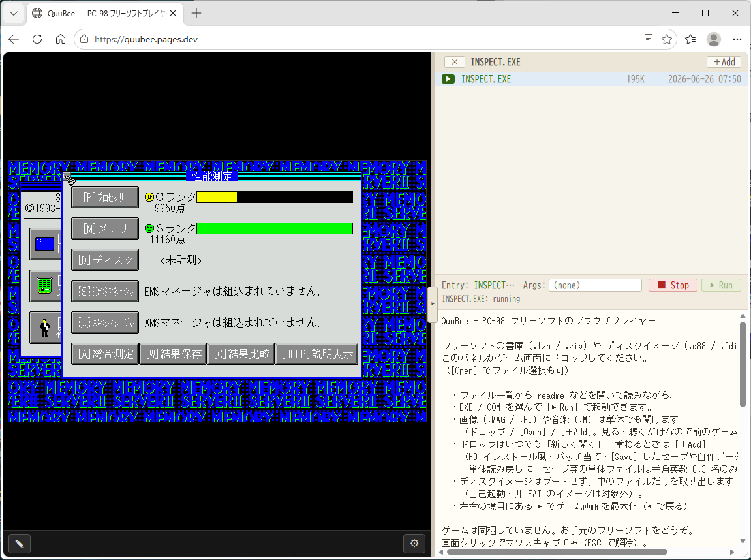Go back in the browser
751x560 pixels.
click(14, 39)
